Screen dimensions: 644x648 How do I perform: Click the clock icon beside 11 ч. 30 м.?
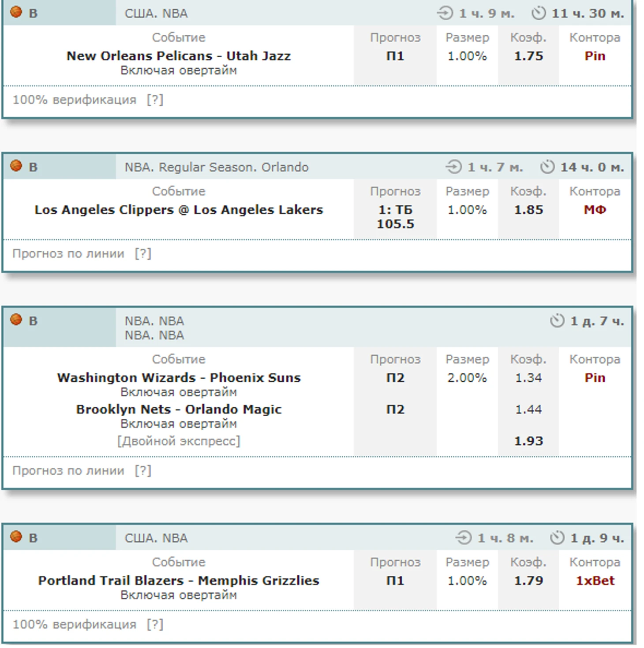(538, 13)
